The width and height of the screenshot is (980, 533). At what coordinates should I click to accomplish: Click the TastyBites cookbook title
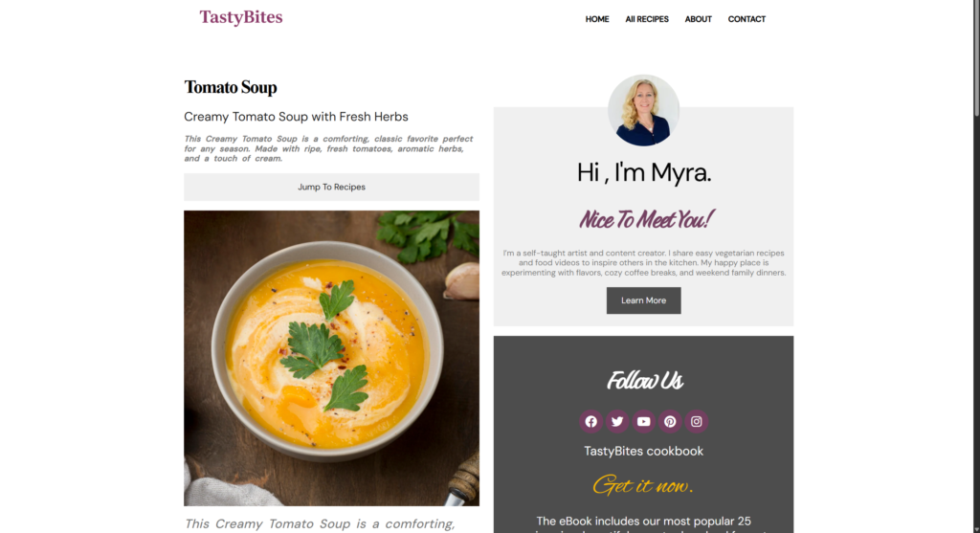(x=643, y=451)
